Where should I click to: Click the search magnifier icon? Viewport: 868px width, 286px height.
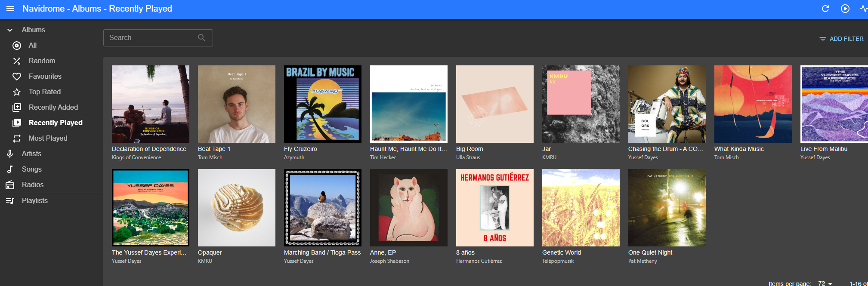pos(201,38)
